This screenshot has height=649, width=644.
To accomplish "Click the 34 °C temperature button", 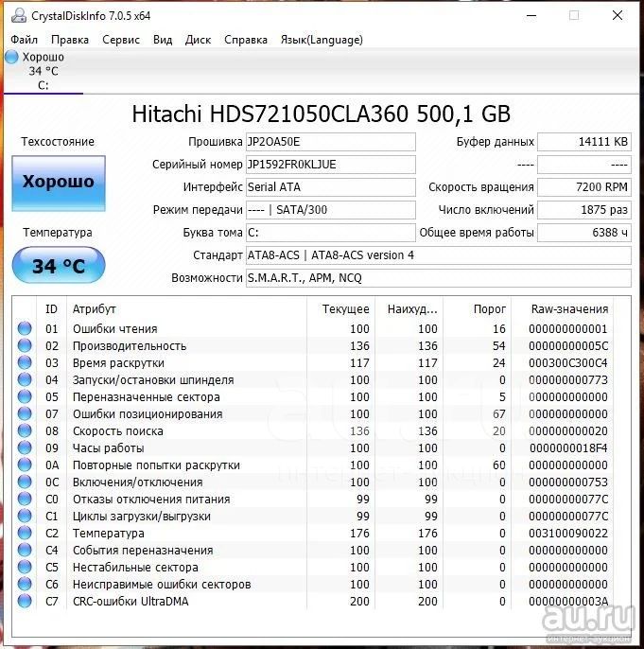I will [59, 265].
